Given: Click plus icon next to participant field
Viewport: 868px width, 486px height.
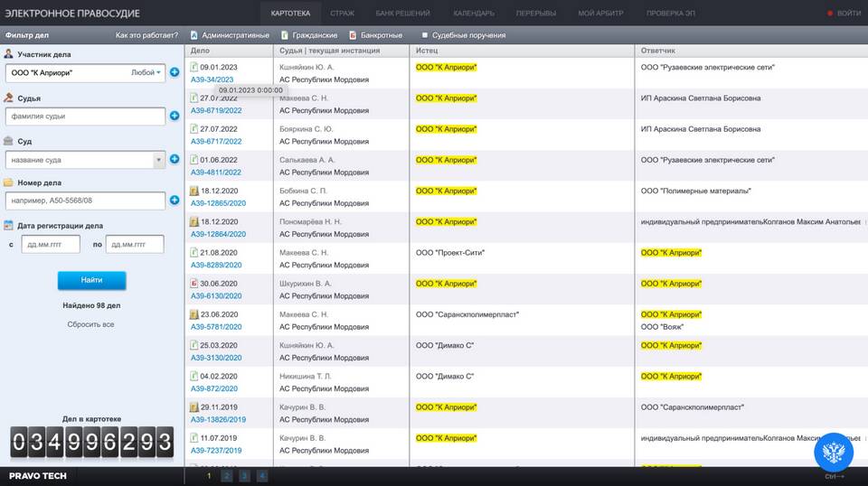Looking at the screenshot, I should coord(174,72).
